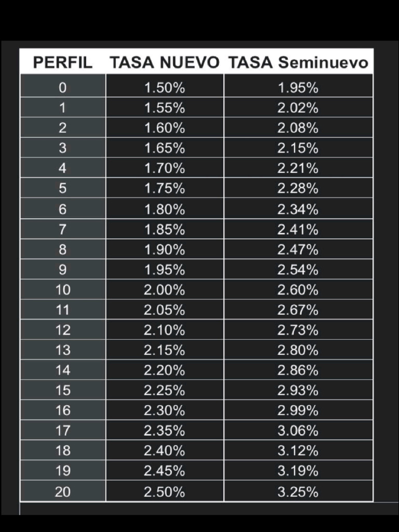
Task: Select the 2.00% tasa nuevo cell
Action: click(165, 290)
